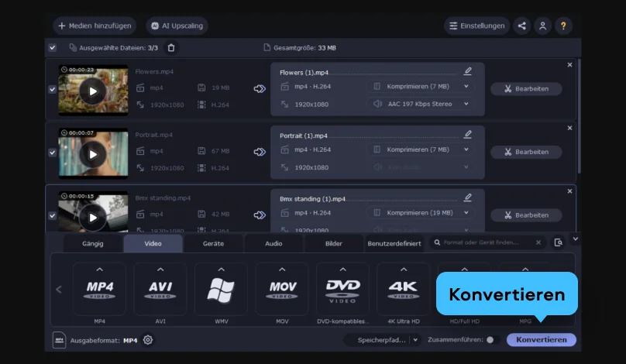Remove Bmx standing.mp4 from the list
Viewport: 626px width, 364px height.
tap(569, 191)
